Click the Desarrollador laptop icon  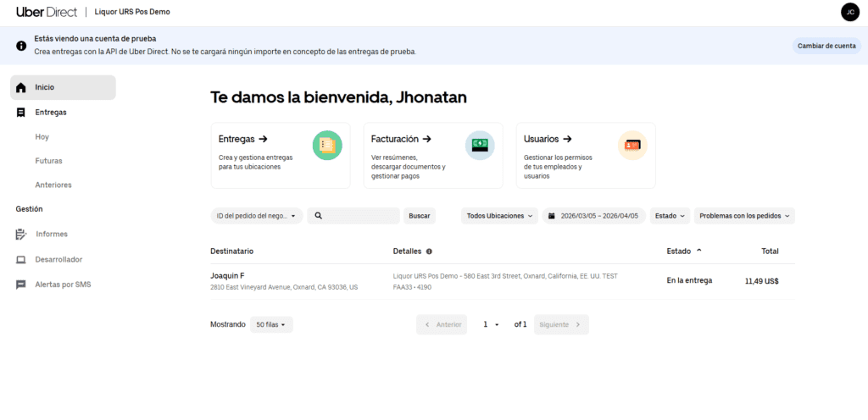click(x=21, y=260)
